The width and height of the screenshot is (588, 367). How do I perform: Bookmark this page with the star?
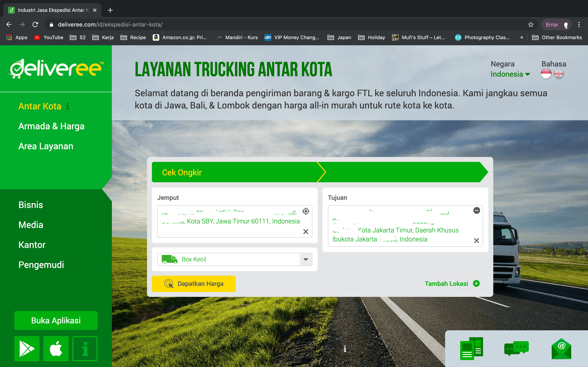click(531, 24)
